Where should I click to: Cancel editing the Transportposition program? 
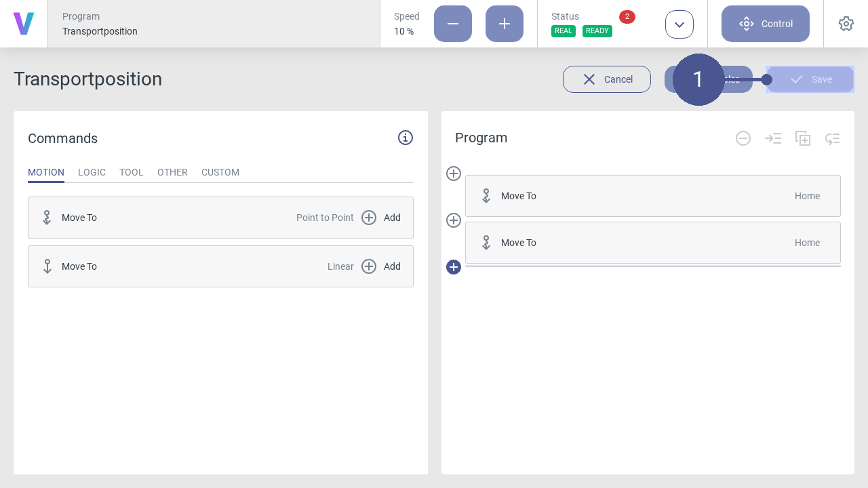click(x=606, y=79)
